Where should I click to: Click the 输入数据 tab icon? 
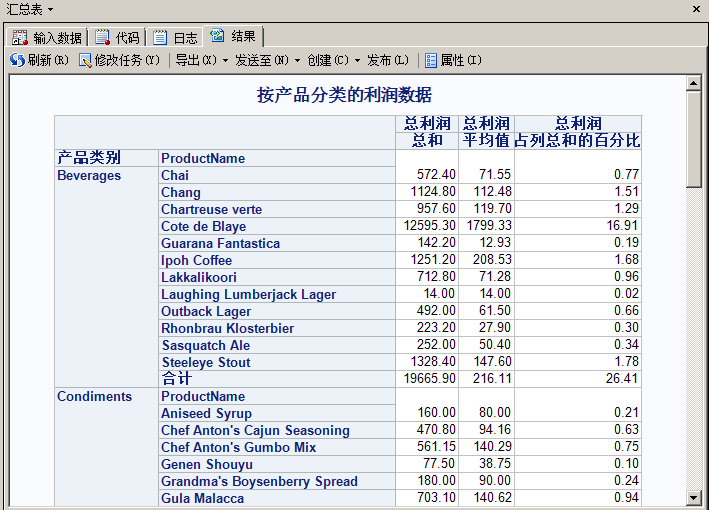[x=20, y=38]
